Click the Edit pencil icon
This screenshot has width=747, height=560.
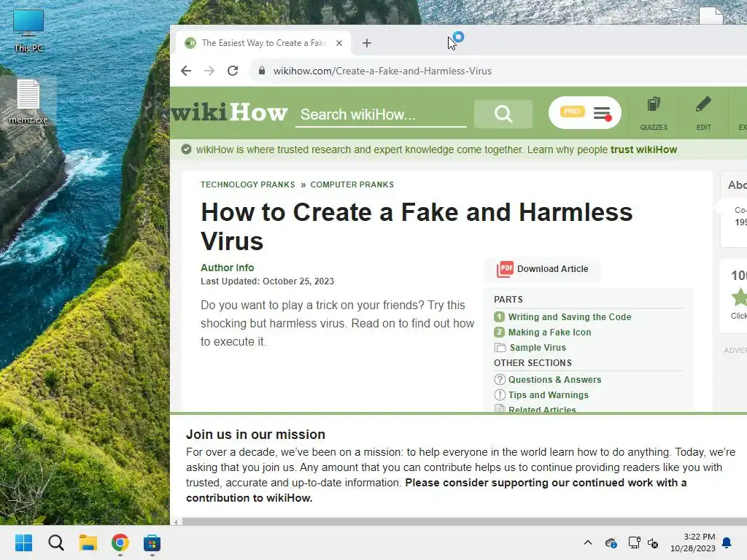pyautogui.click(x=703, y=113)
